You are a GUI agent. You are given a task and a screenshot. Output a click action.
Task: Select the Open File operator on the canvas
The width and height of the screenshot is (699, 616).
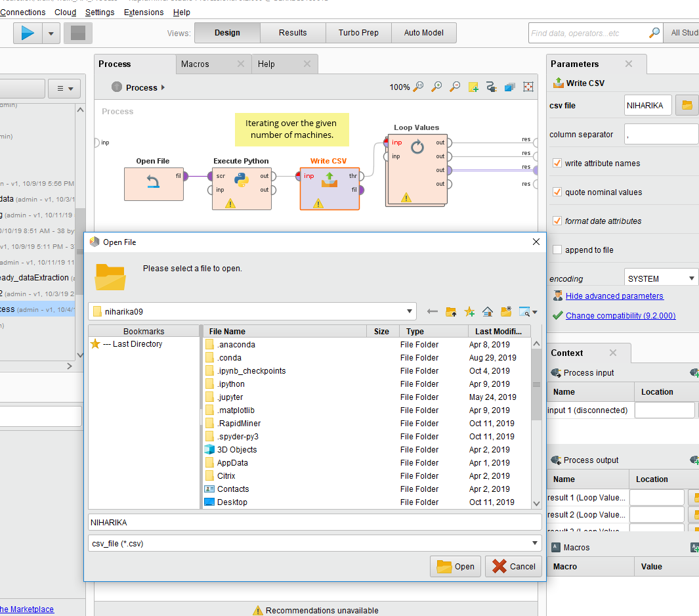[154, 184]
